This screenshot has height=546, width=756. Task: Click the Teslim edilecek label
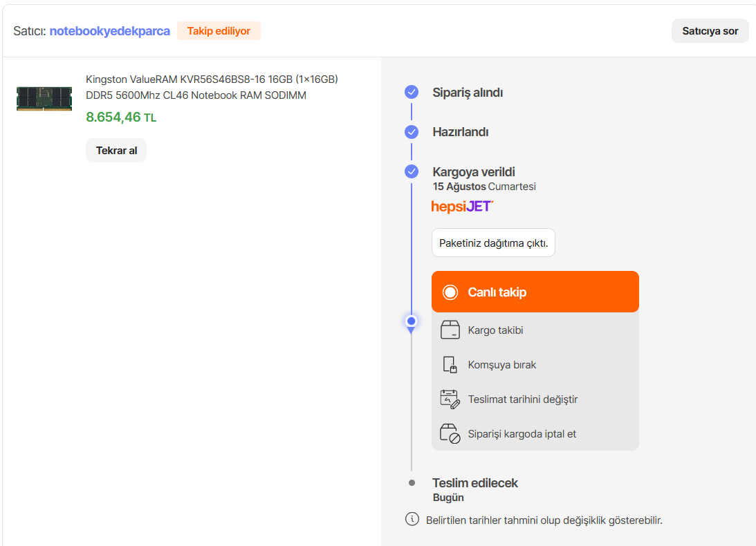click(x=475, y=483)
